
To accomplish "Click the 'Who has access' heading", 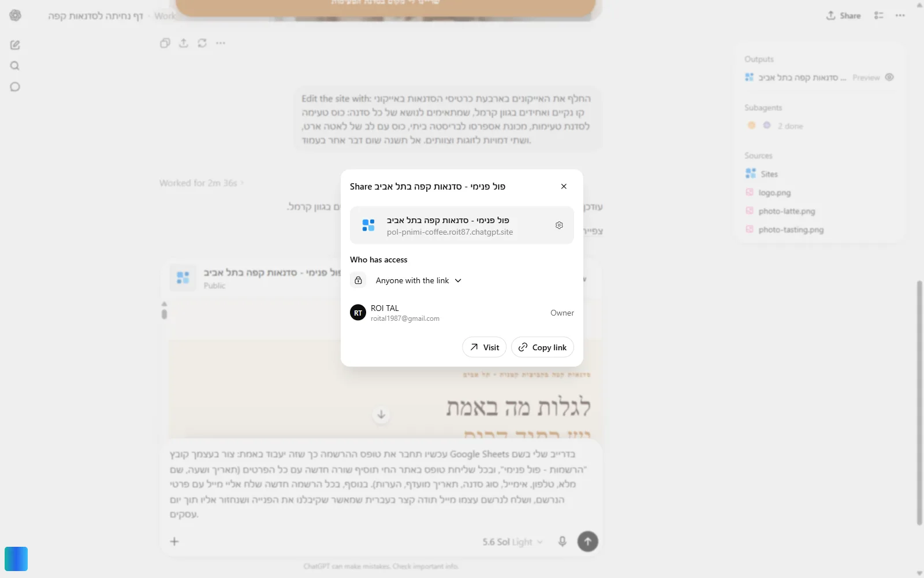I will [378, 260].
